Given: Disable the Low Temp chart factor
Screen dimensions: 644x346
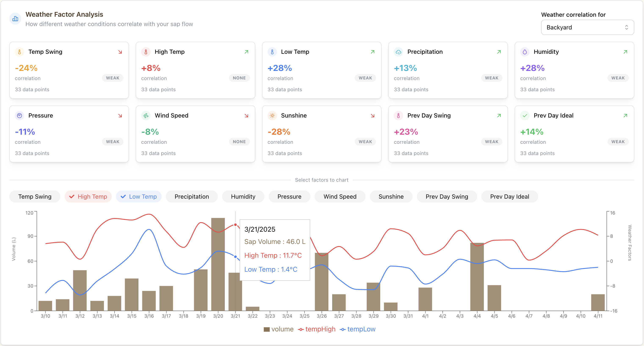Looking at the screenshot, I should coord(139,197).
